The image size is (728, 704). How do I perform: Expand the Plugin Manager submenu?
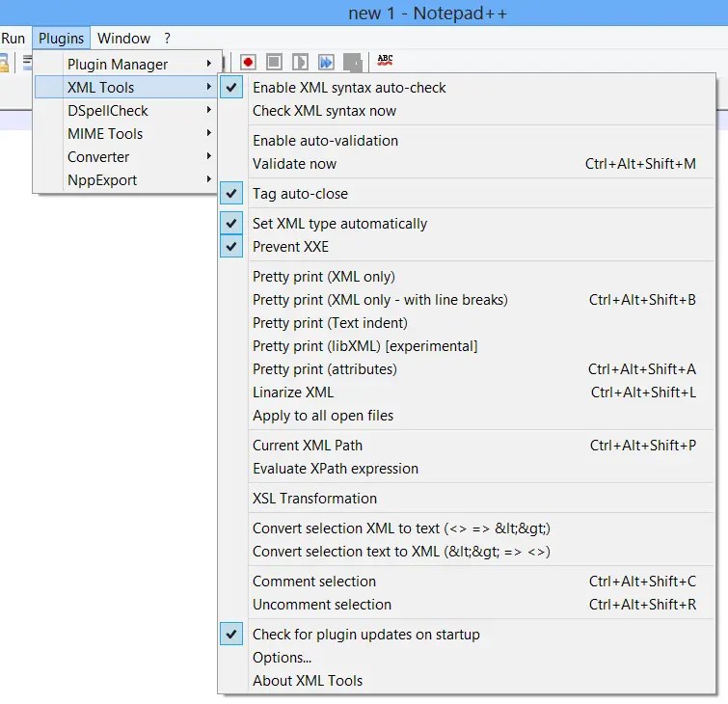click(x=125, y=64)
